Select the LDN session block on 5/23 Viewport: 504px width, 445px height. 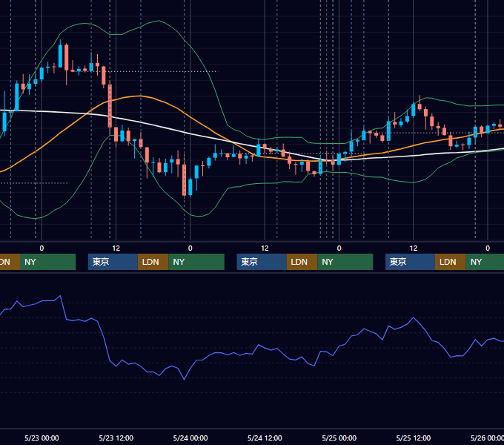pyautogui.click(x=153, y=262)
